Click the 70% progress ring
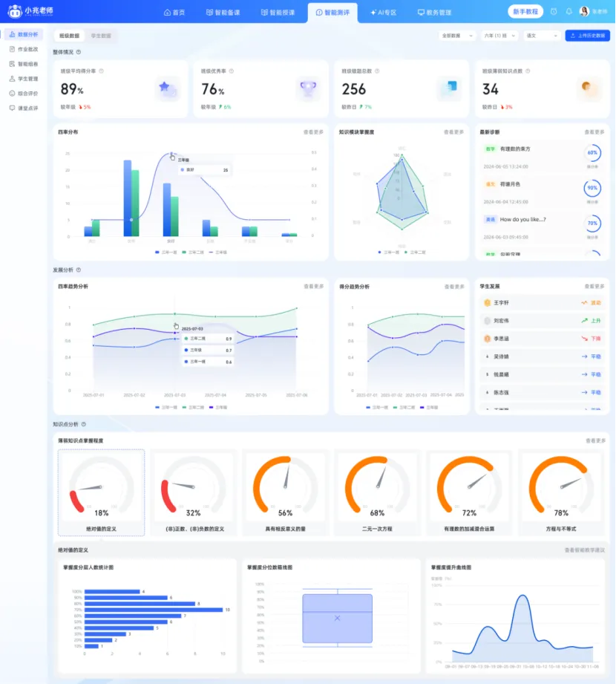 pos(592,224)
